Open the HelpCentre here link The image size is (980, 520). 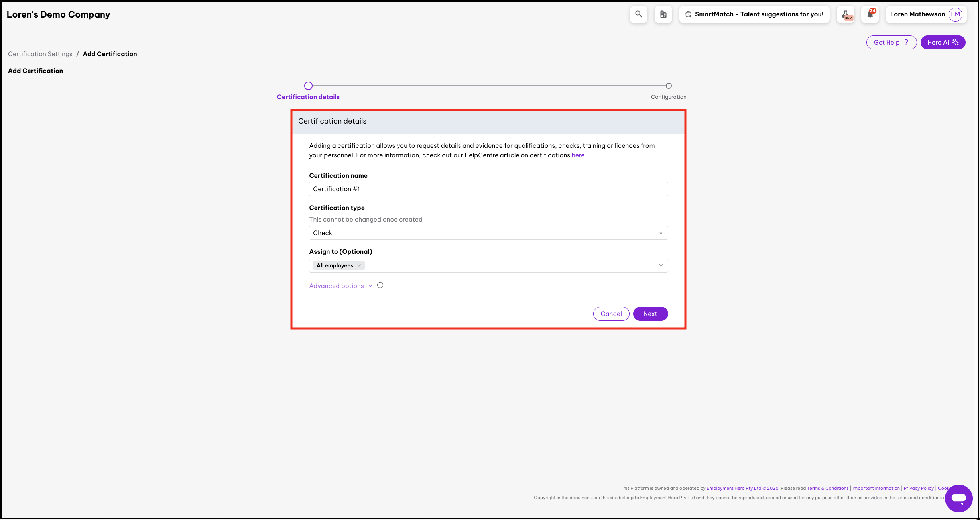(x=578, y=155)
